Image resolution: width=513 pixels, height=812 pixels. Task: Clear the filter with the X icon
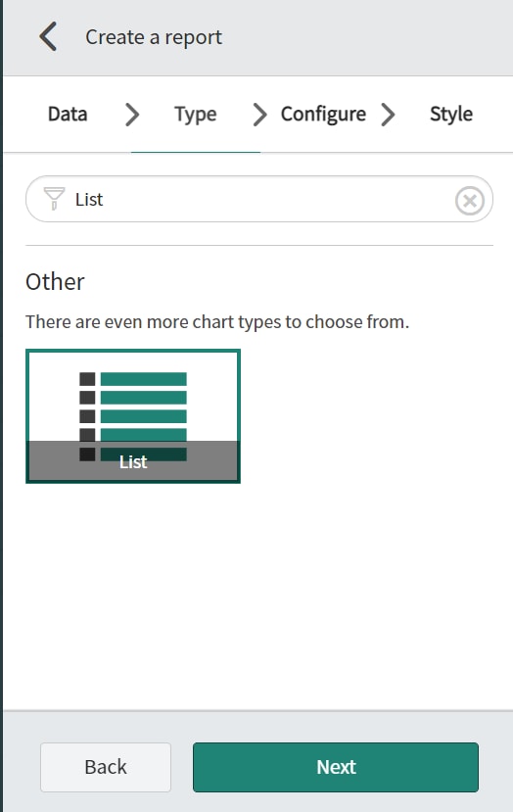pos(470,201)
